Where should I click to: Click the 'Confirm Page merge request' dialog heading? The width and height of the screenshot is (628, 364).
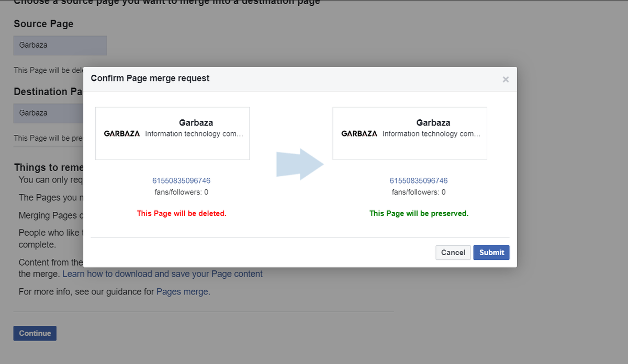pyautogui.click(x=150, y=78)
